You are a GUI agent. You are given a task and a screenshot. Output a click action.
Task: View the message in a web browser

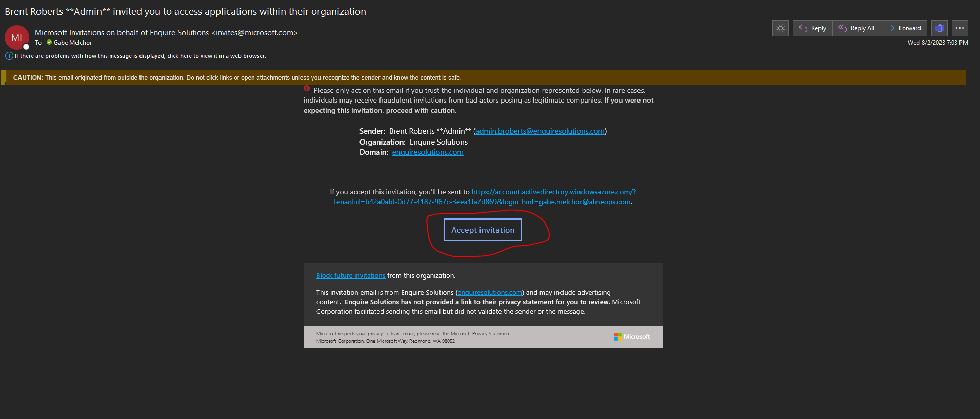[x=140, y=56]
